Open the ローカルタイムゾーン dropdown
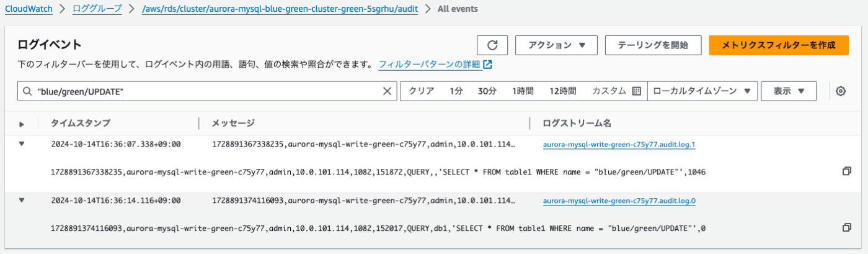Screen dimensions: 868x254 702,91
